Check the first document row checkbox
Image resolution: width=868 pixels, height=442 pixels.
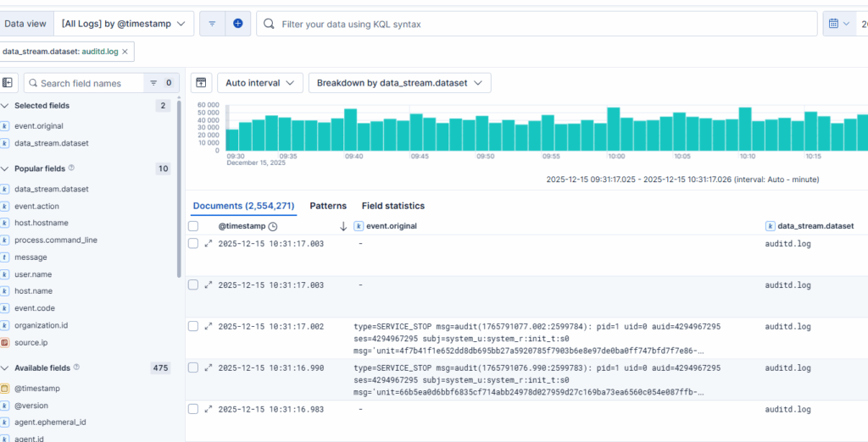tap(193, 244)
